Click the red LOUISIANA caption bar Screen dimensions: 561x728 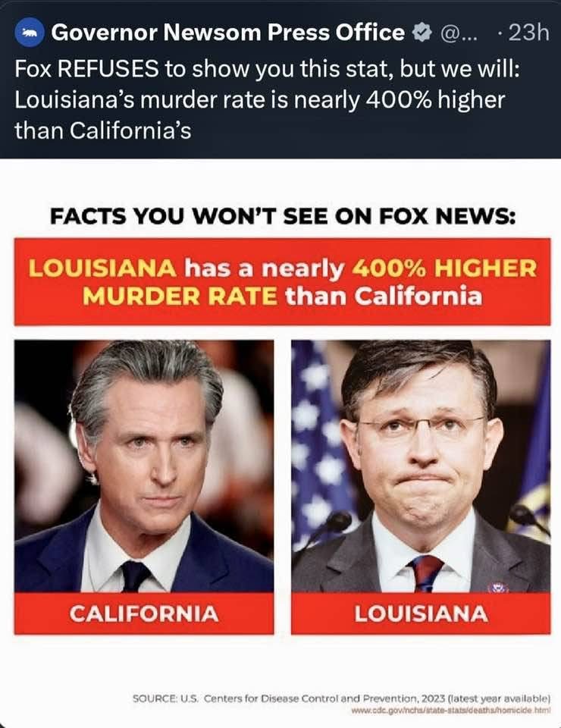tap(421, 613)
